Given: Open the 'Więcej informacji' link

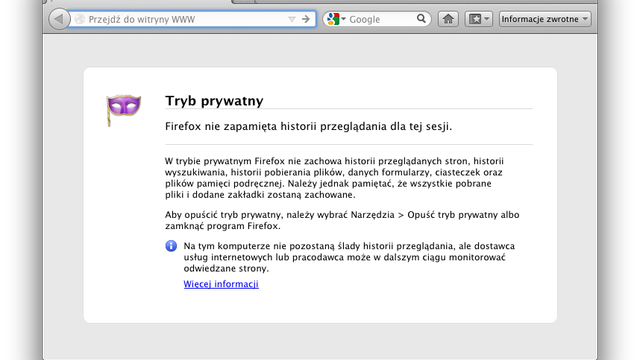Looking at the screenshot, I should click(x=221, y=284).
